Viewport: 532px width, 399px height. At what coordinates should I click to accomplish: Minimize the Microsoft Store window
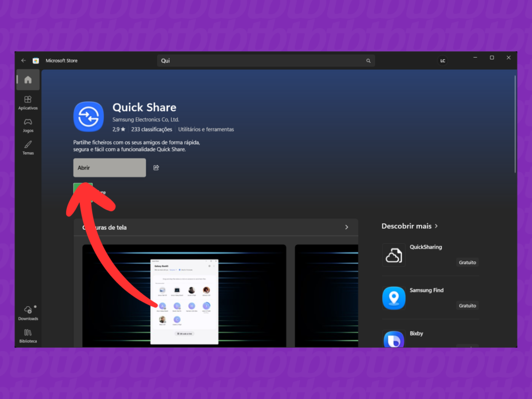(475, 58)
